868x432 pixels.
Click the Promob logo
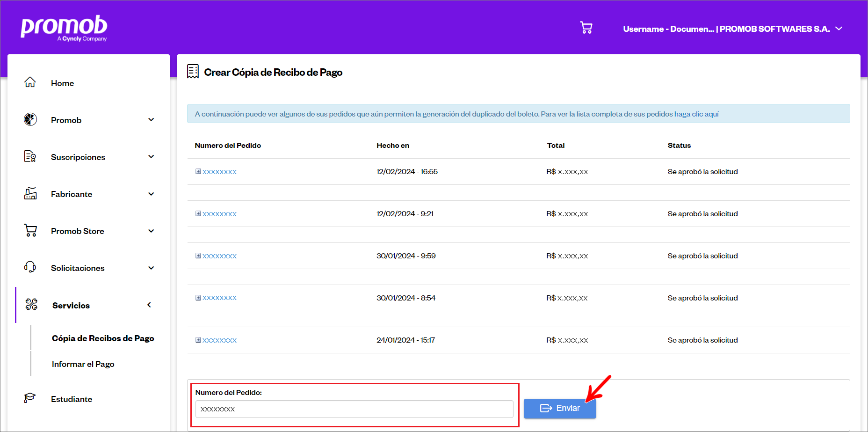tap(64, 28)
